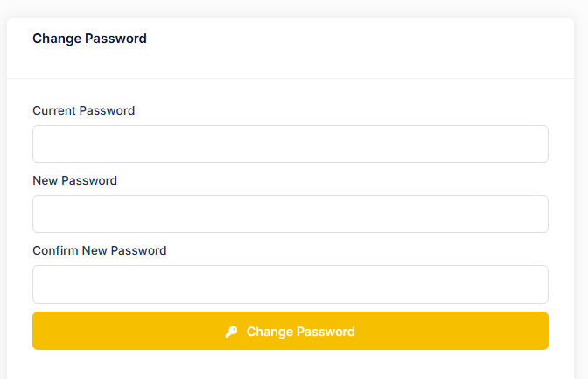Focus the Current Password input field
This screenshot has height=379, width=588.
[x=290, y=144]
